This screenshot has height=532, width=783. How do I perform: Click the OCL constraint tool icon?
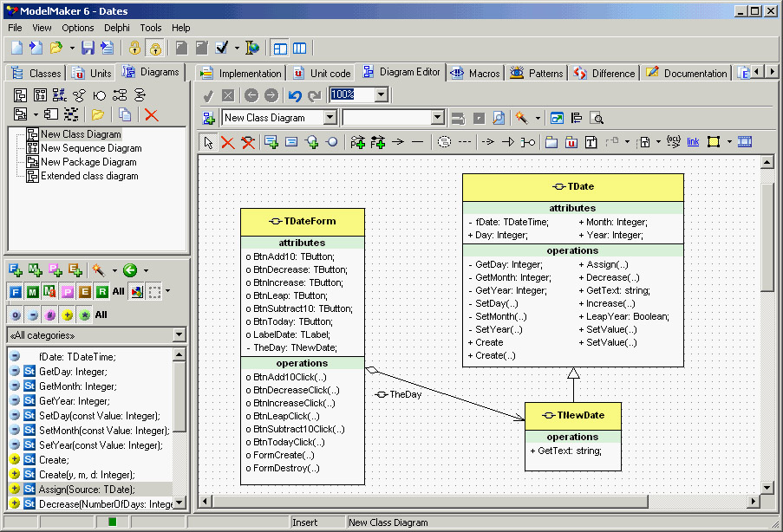(x=674, y=142)
